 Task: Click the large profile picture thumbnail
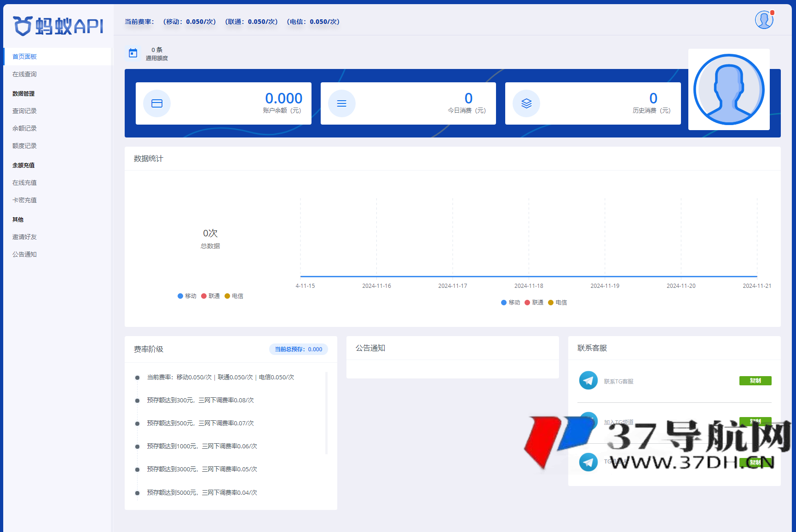[x=729, y=90]
